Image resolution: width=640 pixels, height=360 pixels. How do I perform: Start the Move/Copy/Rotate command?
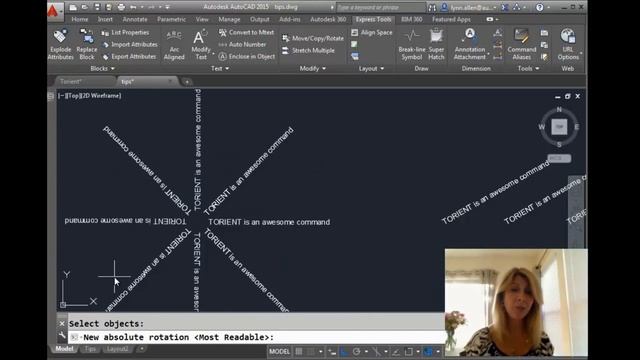tap(313, 38)
